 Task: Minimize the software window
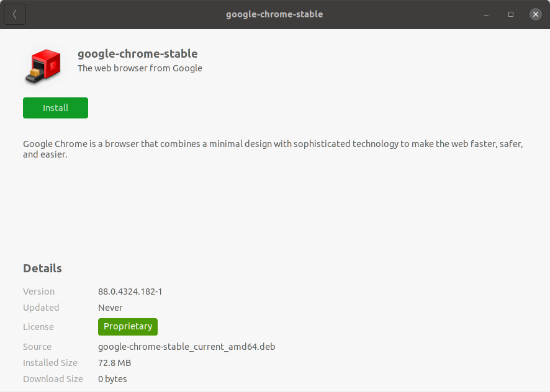pyautogui.click(x=486, y=14)
